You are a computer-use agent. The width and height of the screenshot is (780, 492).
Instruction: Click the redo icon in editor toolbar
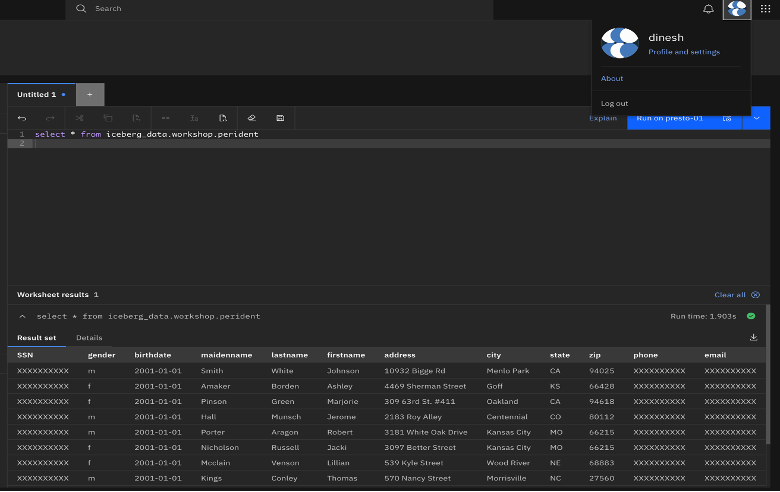point(50,118)
